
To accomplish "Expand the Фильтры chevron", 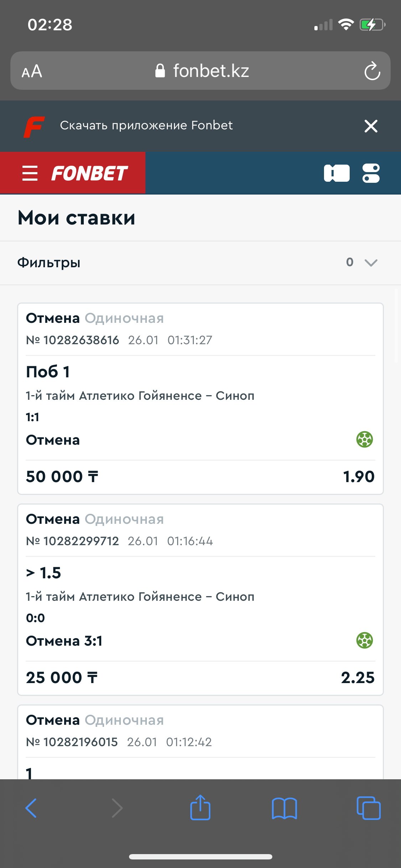I will (371, 263).
